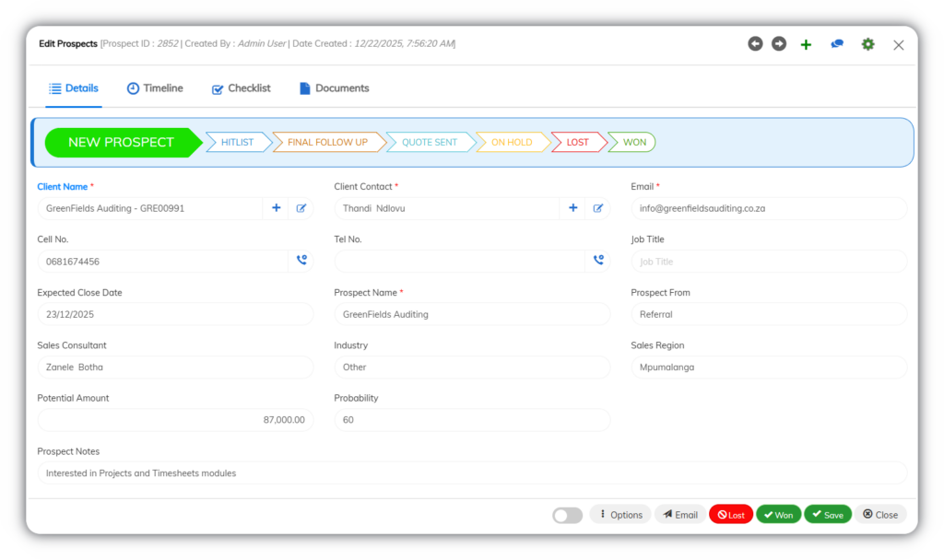Open the Sales Consultant dropdown

[x=175, y=367]
